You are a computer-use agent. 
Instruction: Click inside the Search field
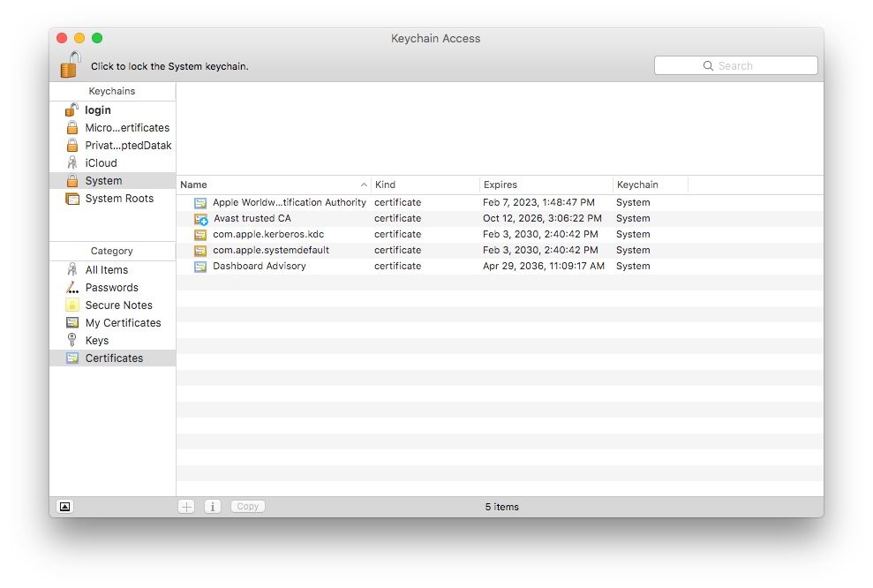click(750, 65)
